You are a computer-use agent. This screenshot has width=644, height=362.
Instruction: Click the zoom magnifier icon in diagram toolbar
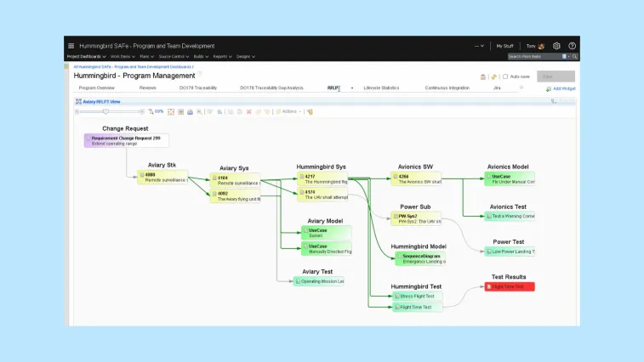(199, 111)
